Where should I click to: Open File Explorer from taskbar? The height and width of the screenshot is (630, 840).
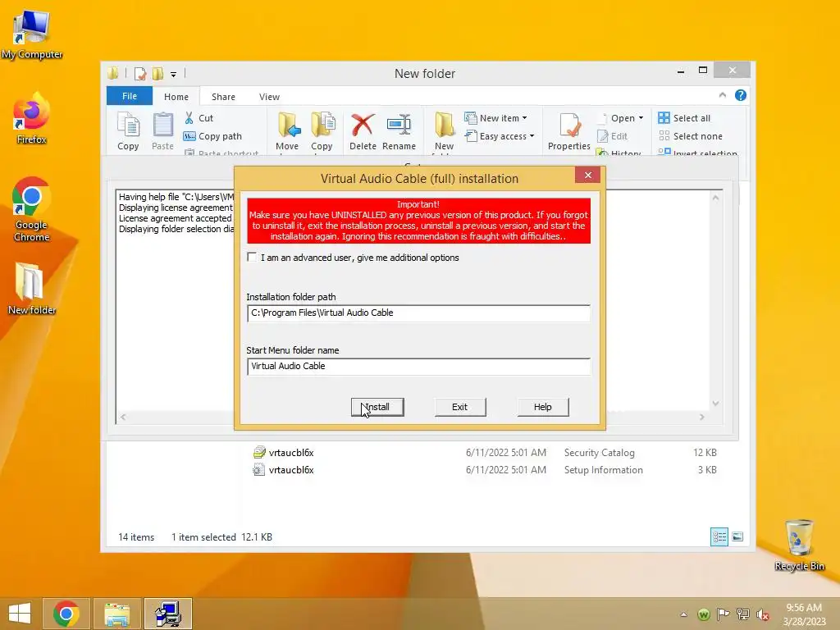click(x=116, y=614)
